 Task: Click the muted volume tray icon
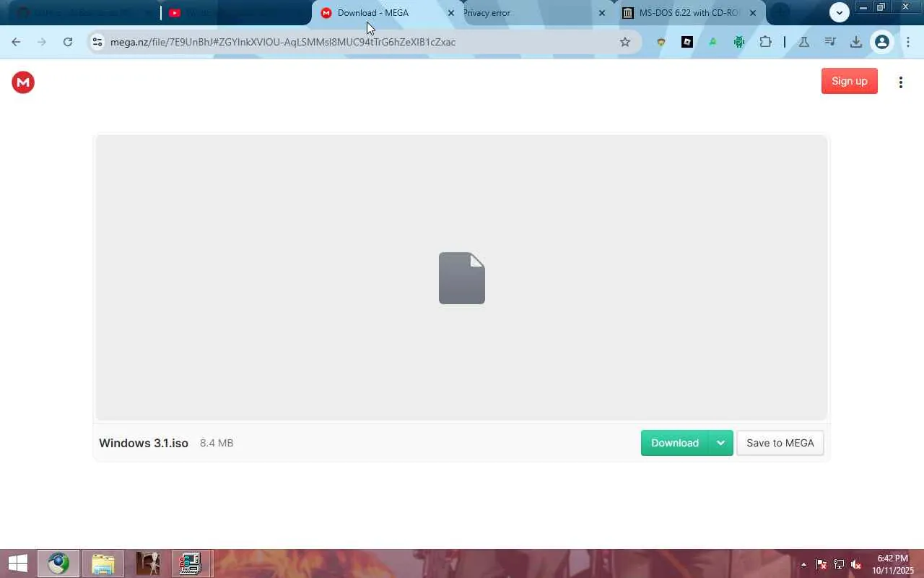pos(856,564)
